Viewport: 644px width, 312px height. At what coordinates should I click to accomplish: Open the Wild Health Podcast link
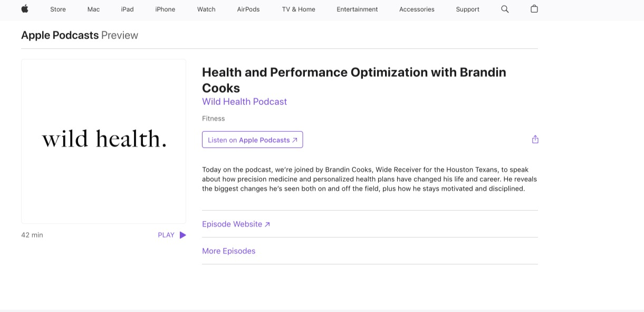point(244,102)
